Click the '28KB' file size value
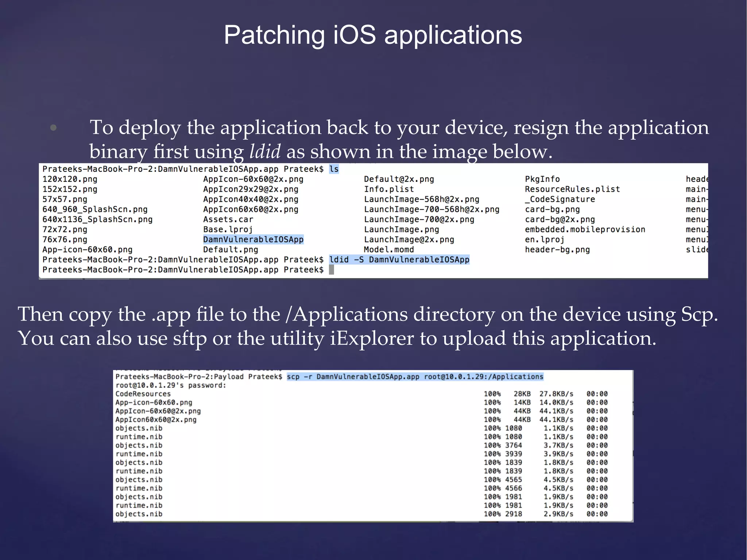Image resolution: width=747 pixels, height=560 pixels. [x=522, y=394]
